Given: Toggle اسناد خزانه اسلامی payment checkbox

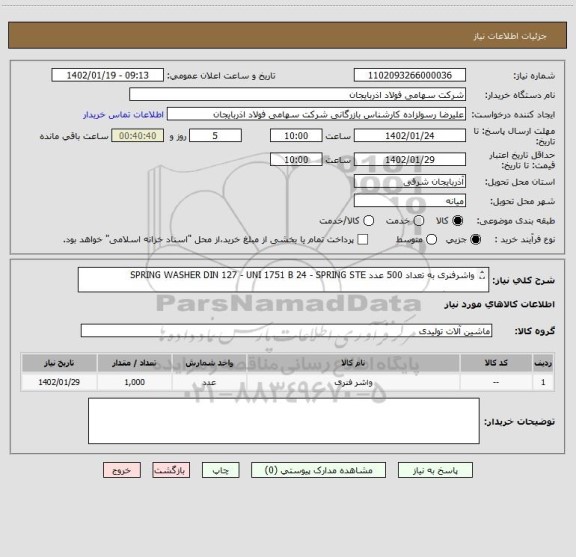Looking at the screenshot, I should (x=363, y=240).
